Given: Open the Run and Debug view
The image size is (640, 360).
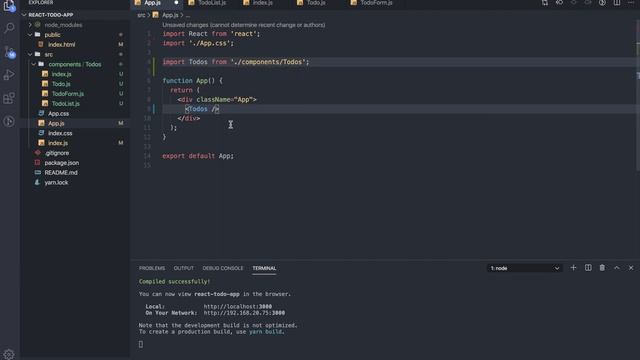Looking at the screenshot, I should 9,75.
